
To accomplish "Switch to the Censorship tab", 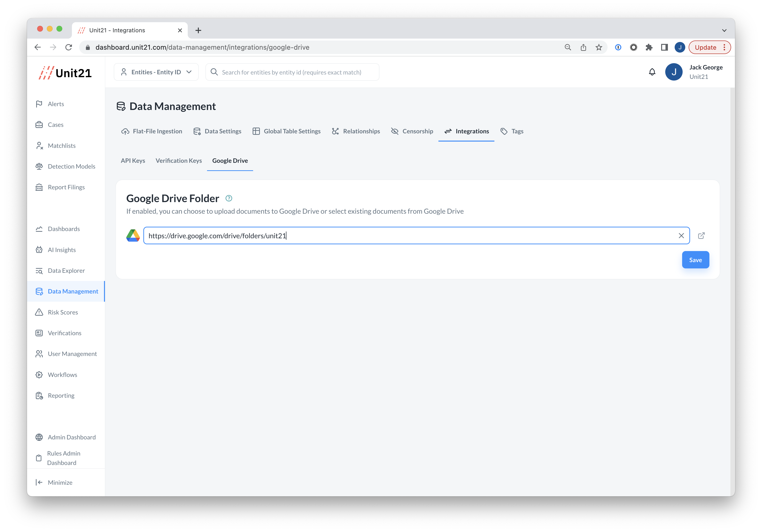I will pos(412,131).
